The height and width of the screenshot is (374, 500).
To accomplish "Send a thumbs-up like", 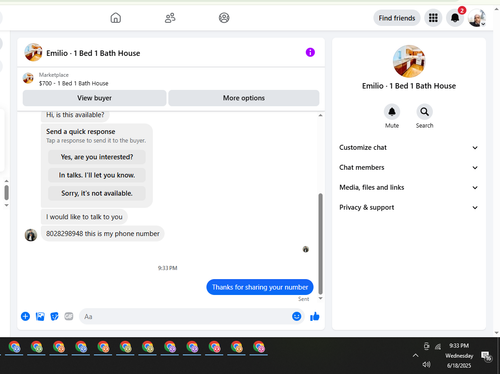I will pos(315,316).
